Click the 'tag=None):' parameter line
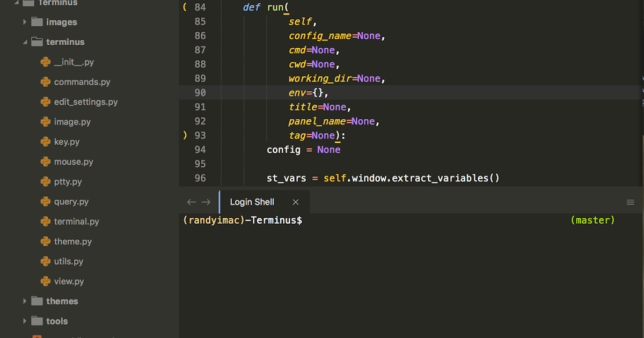Image resolution: width=644 pixels, height=338 pixels. [317, 136]
